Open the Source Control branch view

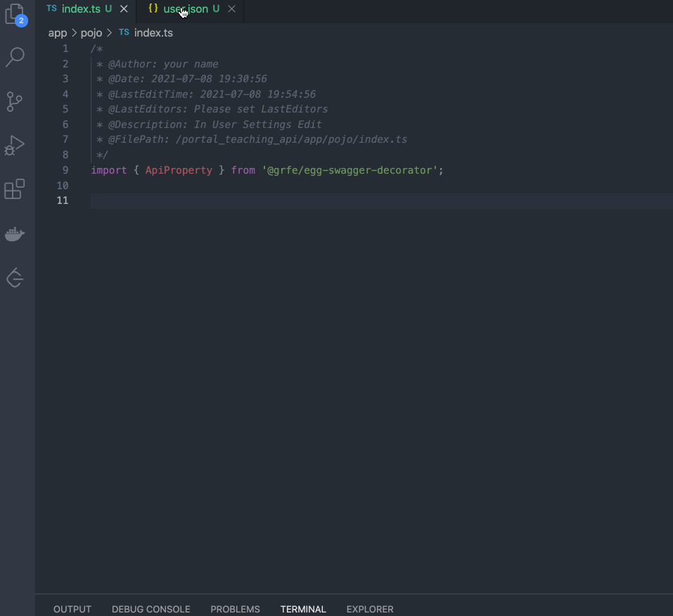[x=15, y=102]
